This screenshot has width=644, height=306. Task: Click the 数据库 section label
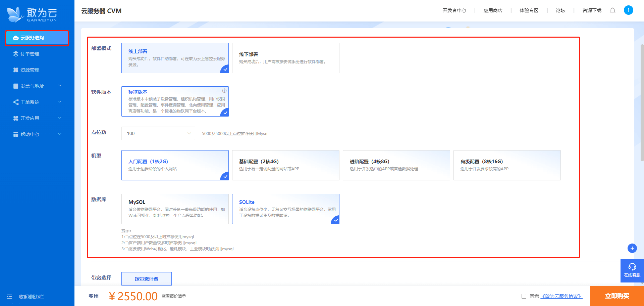pos(99,200)
